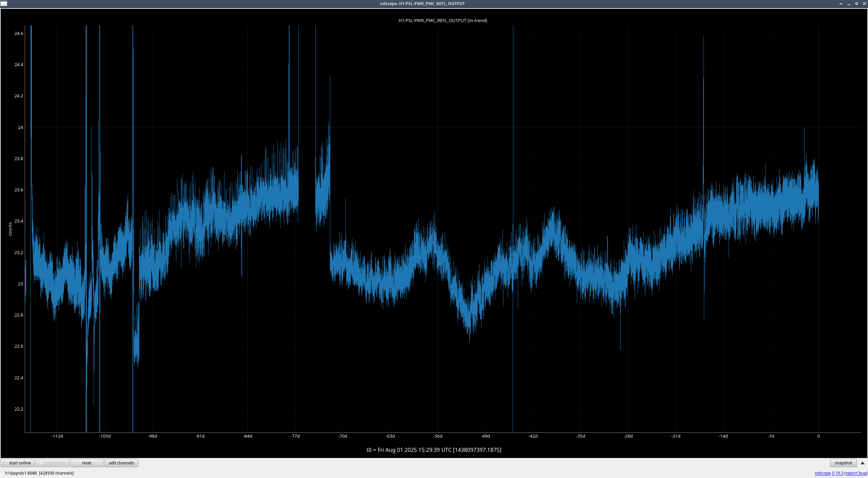Click the -28d x-axis tick label

(628, 436)
